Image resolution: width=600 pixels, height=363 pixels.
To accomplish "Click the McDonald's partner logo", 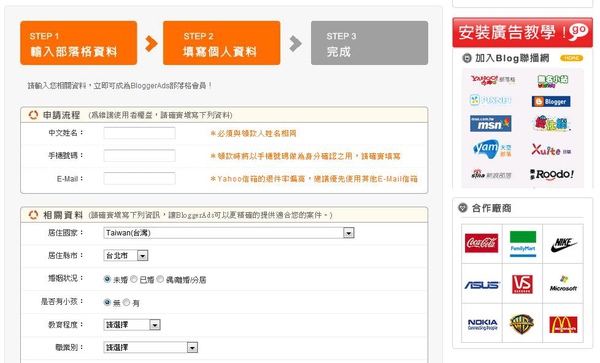I will 563,324.
